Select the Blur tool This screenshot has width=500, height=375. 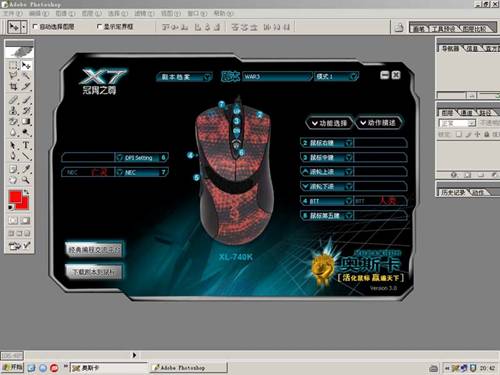13,132
